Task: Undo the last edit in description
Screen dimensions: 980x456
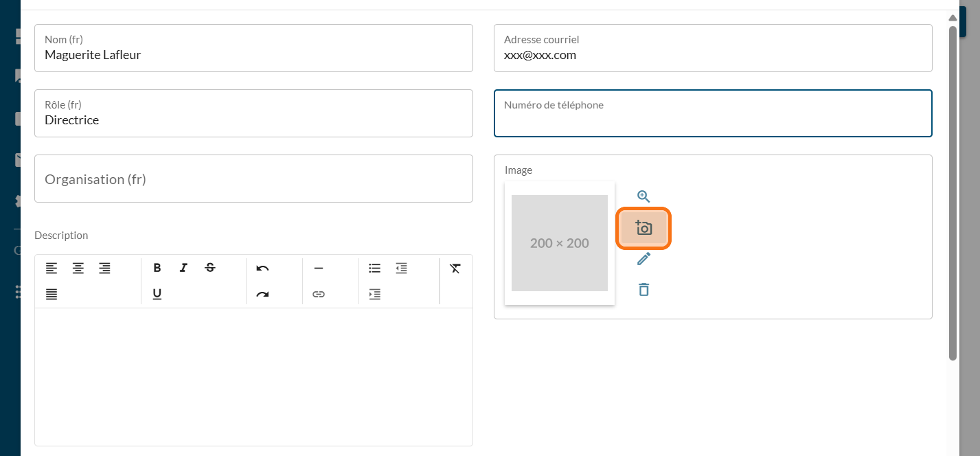Action: tap(262, 268)
